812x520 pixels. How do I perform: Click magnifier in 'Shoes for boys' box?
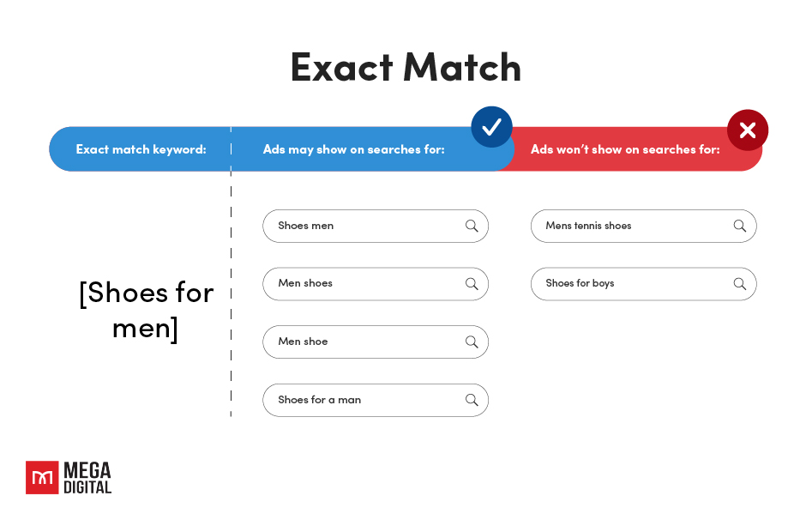tap(739, 283)
